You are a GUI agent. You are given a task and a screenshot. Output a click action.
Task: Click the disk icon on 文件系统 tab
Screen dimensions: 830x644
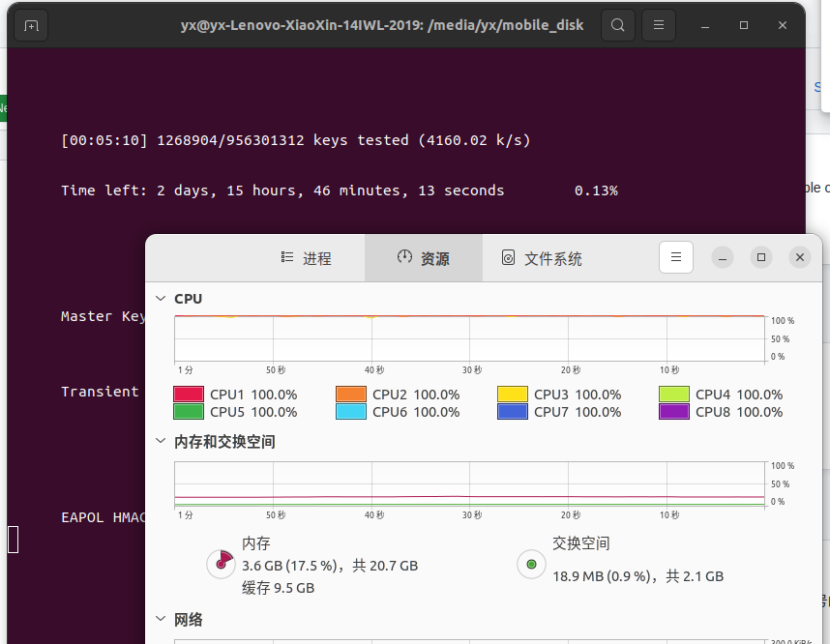(508, 258)
